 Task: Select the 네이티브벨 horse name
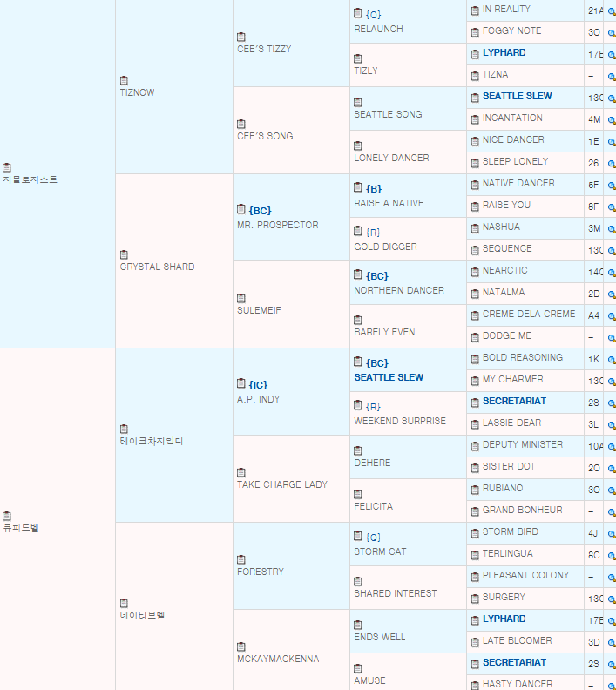[x=142, y=615]
